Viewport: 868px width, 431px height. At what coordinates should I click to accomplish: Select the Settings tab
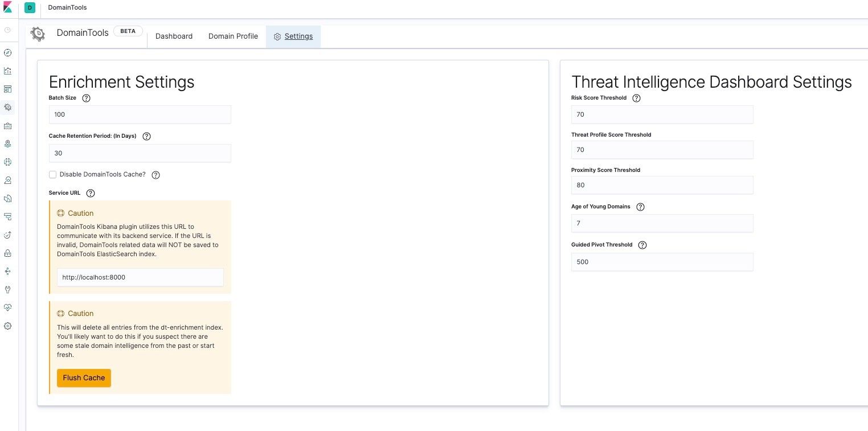coord(293,36)
